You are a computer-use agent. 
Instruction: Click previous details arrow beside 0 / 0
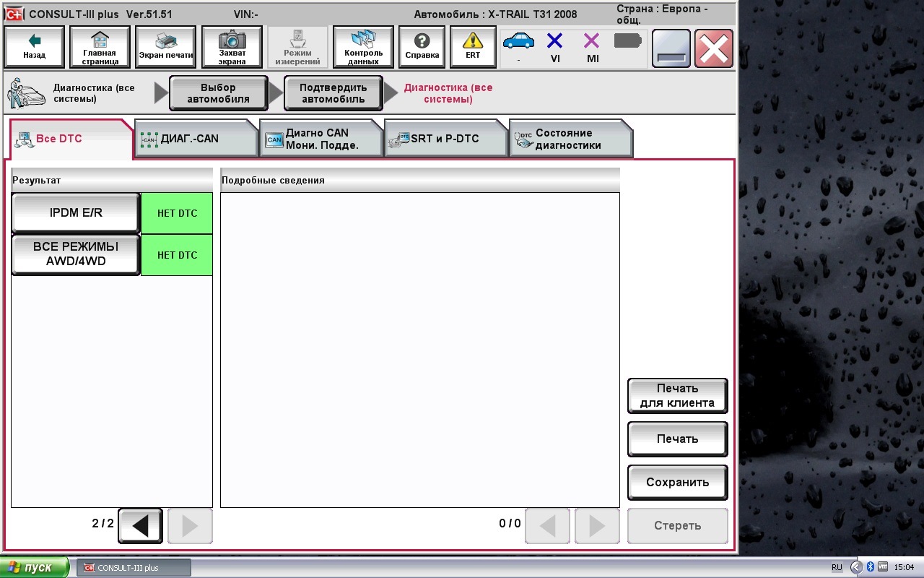[x=547, y=526]
